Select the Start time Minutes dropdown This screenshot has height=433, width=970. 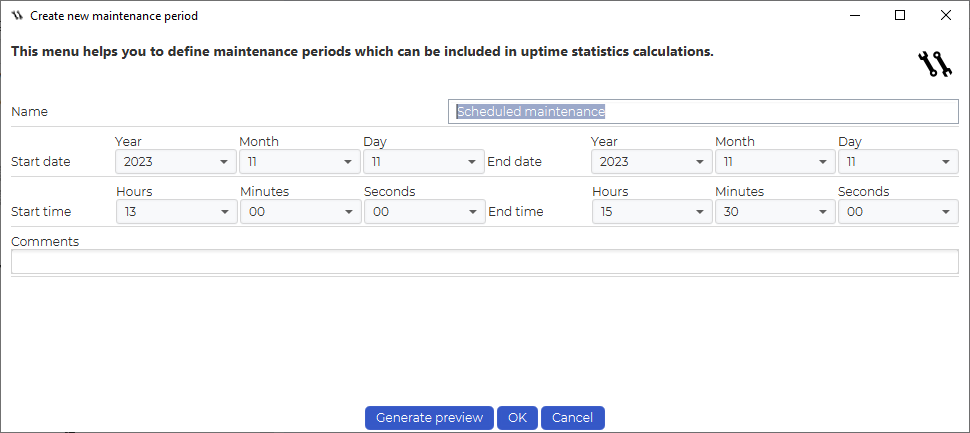(300, 212)
